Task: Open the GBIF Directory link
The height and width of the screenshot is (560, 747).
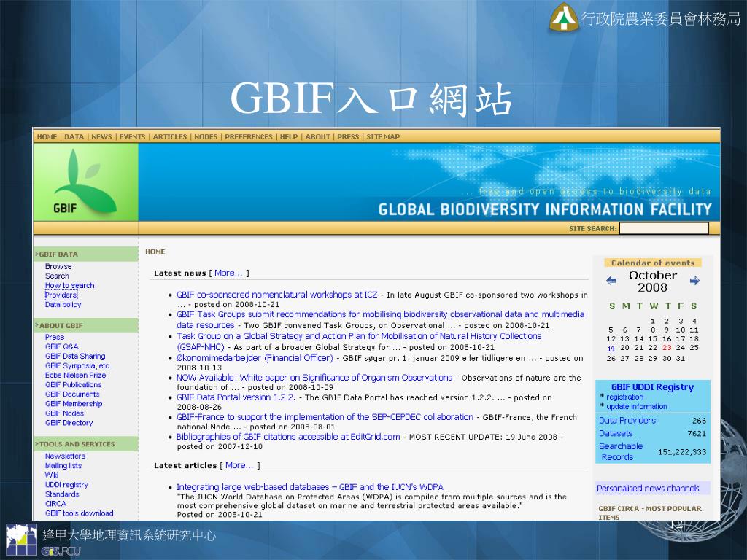Action: (x=69, y=422)
